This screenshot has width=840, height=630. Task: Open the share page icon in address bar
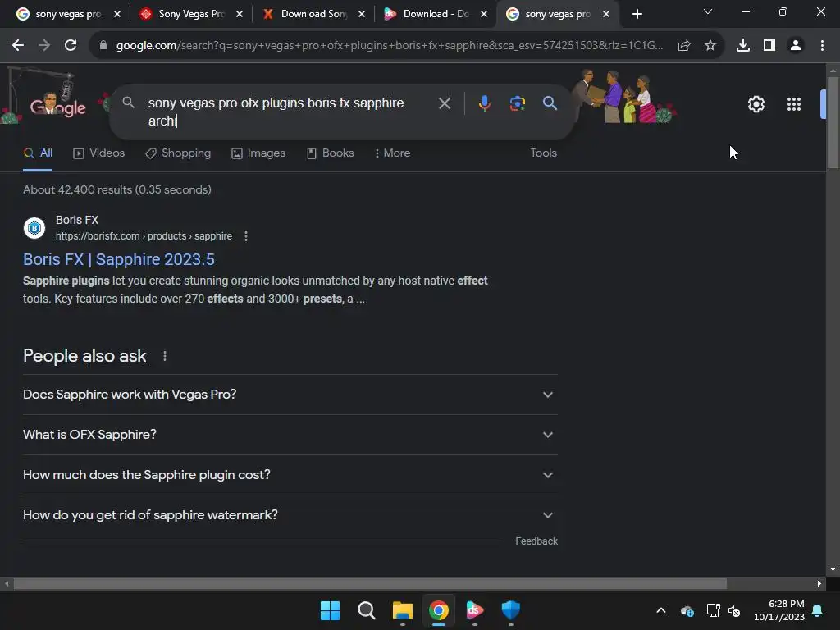coord(684,46)
